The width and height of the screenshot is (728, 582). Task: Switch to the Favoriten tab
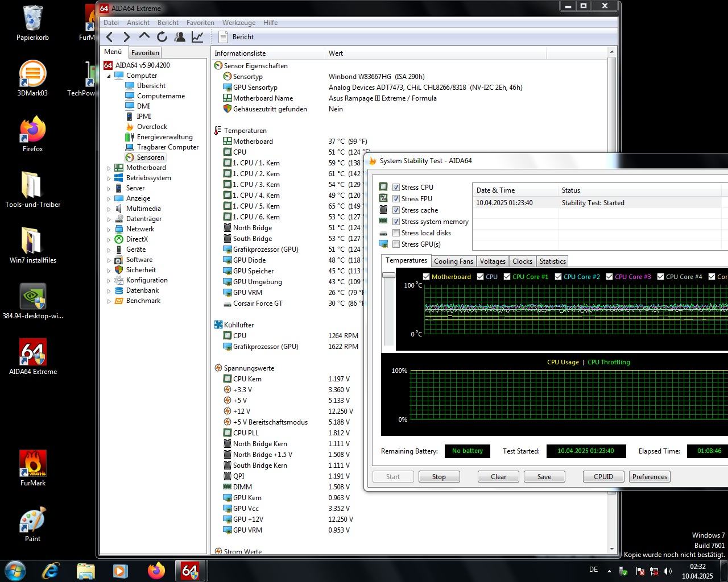tap(145, 52)
